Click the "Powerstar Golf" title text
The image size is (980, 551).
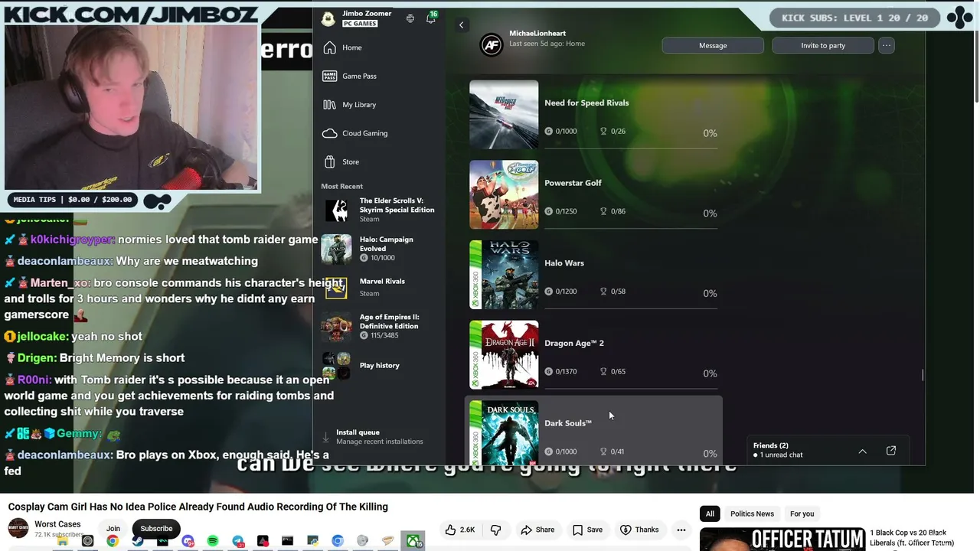click(573, 183)
